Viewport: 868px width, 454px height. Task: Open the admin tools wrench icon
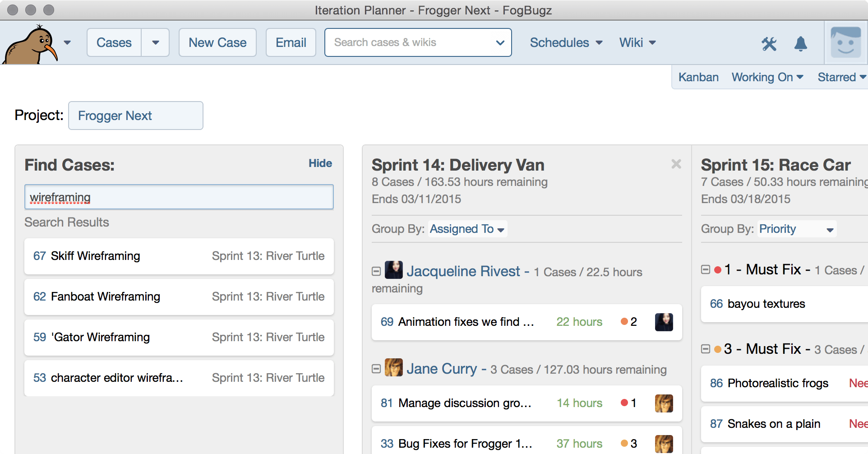(769, 44)
